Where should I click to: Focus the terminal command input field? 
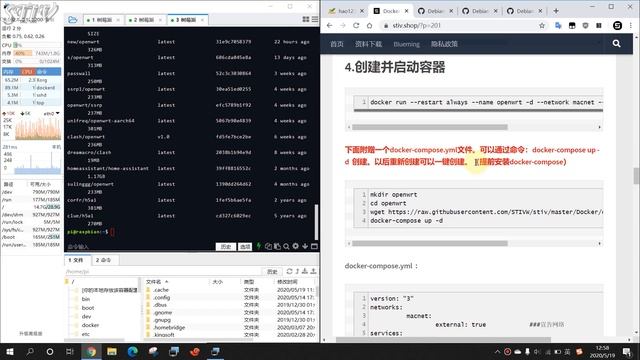point(140,247)
